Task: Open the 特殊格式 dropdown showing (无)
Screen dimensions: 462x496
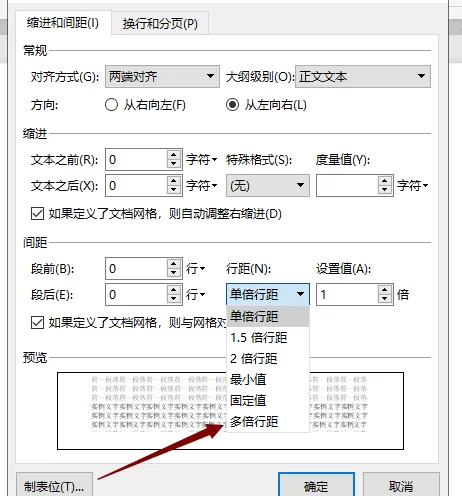Action: coord(268,185)
